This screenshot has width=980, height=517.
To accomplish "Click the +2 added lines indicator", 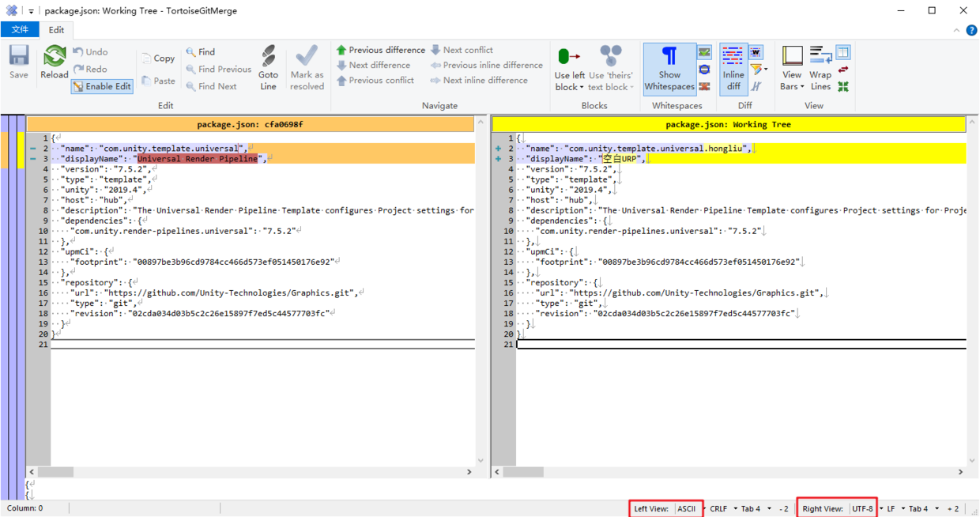I will (953, 508).
